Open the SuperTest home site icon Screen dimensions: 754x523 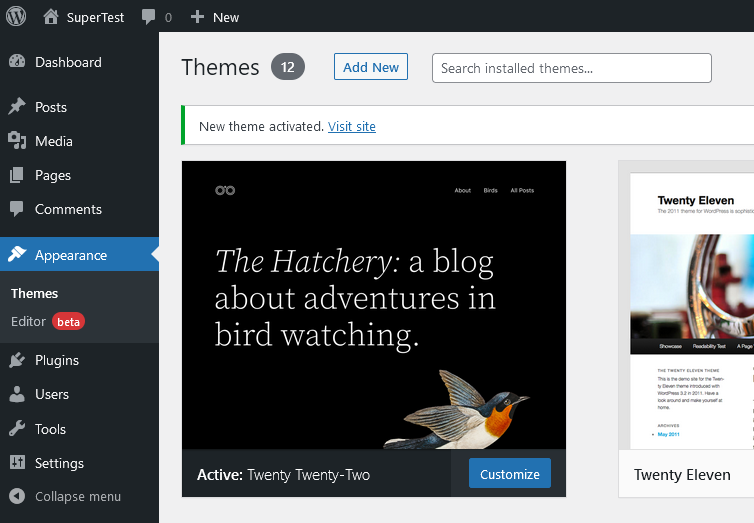click(x=51, y=17)
